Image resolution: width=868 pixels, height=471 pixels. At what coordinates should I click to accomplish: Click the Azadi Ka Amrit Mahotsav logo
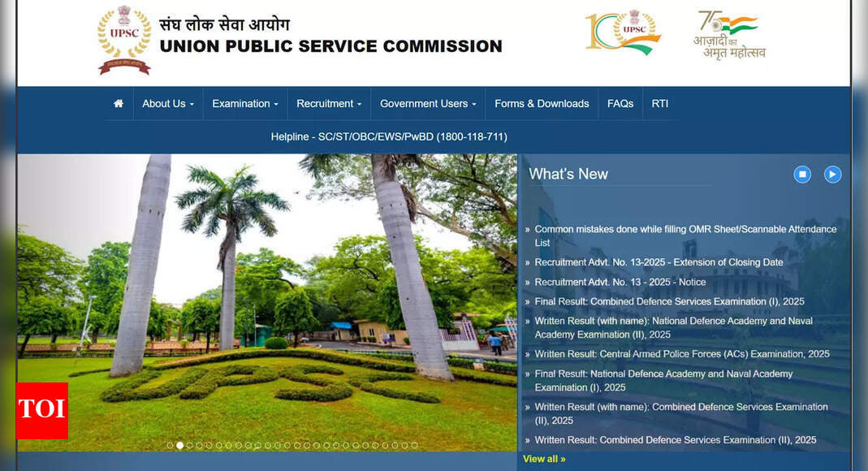tap(729, 35)
